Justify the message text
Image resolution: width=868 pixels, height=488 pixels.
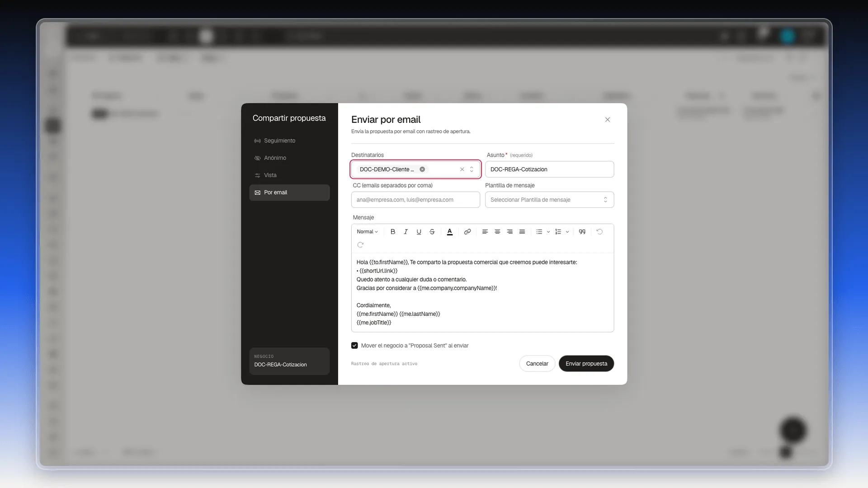click(522, 232)
